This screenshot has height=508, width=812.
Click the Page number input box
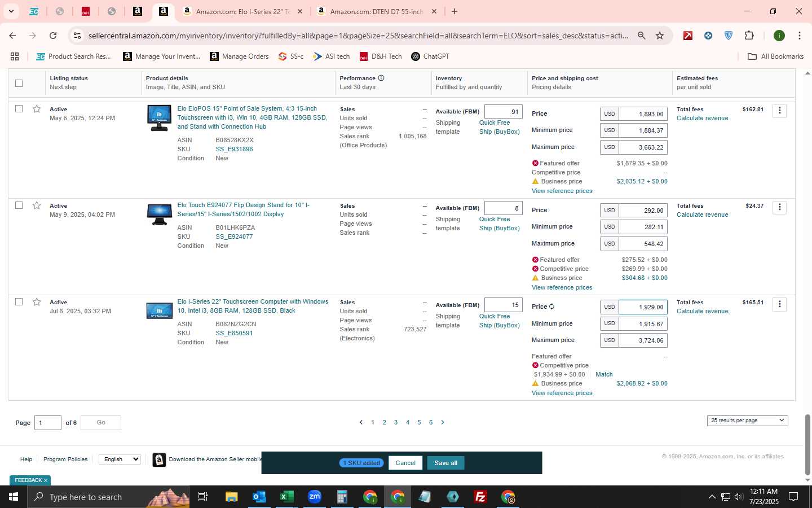48,423
